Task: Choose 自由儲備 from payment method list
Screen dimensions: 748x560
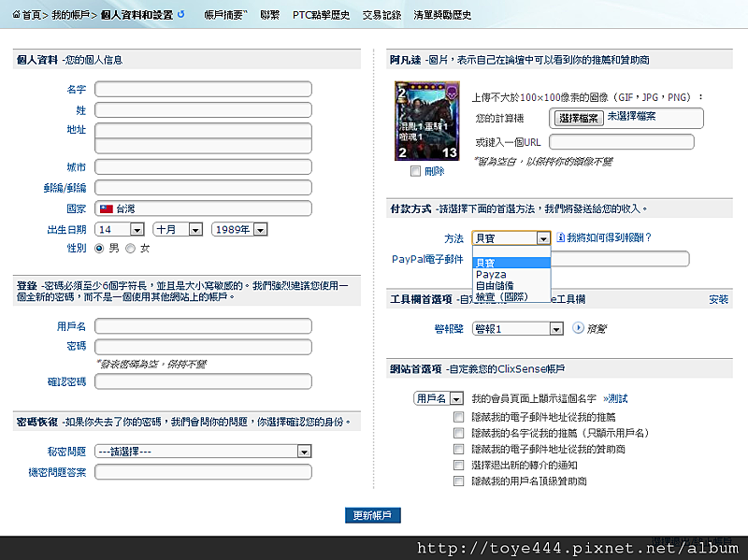Action: click(x=511, y=286)
